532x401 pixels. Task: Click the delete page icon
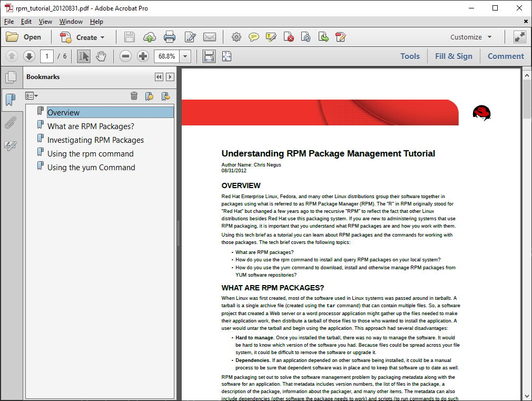[x=289, y=37]
